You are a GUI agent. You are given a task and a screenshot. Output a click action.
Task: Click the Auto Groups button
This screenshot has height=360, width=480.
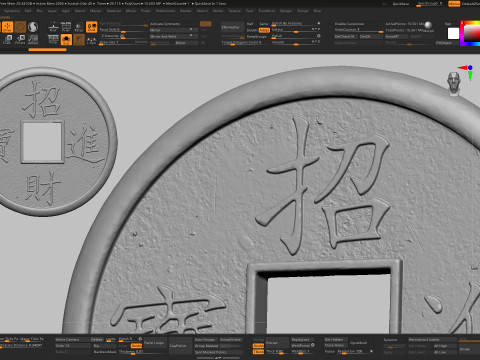206,340
